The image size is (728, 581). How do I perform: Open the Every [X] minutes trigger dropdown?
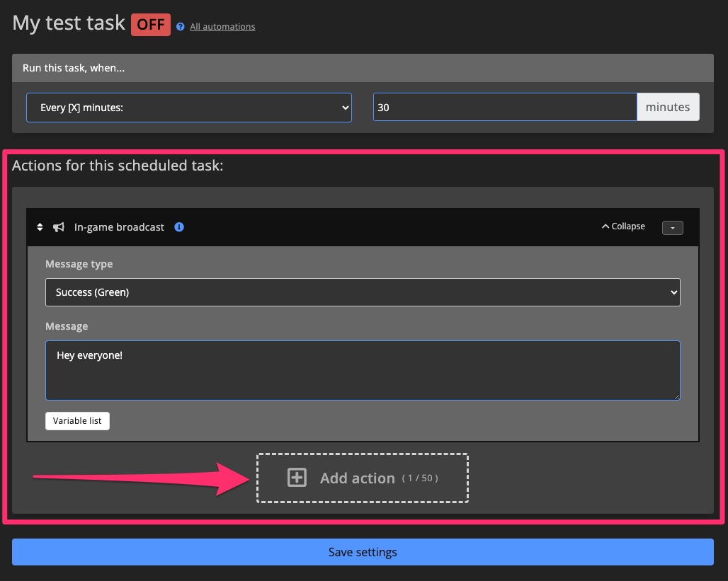tap(189, 107)
